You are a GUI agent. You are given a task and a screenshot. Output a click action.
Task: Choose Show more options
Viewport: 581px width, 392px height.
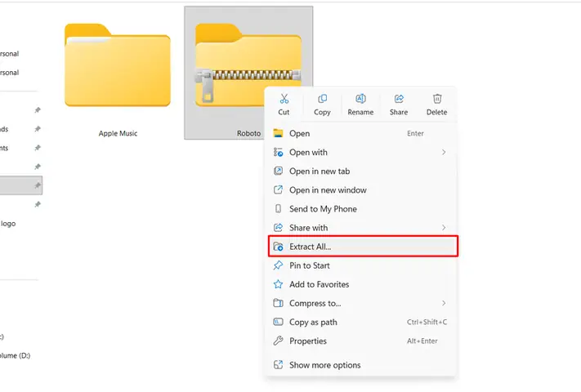[x=362, y=365]
